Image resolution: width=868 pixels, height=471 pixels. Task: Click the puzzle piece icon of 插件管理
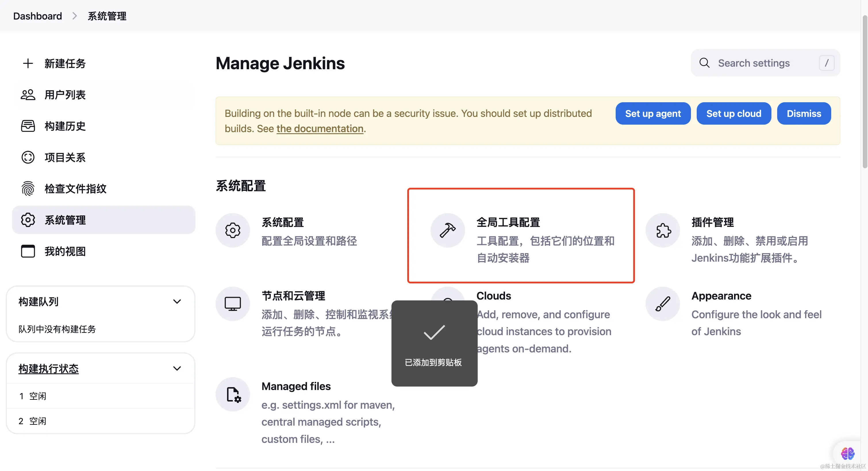click(663, 230)
